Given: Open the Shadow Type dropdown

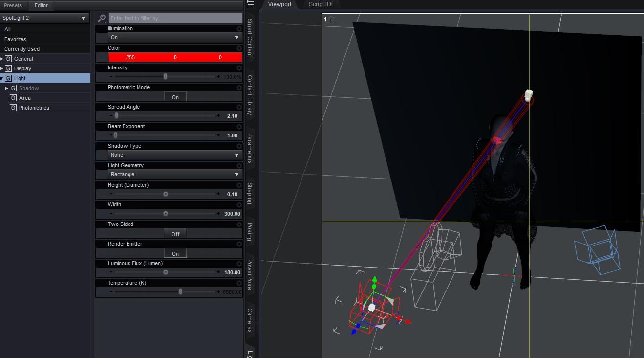Looking at the screenshot, I should pyautogui.click(x=175, y=155).
